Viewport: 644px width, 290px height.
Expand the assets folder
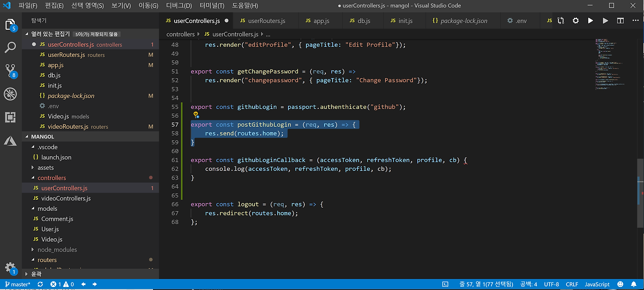coord(45,168)
